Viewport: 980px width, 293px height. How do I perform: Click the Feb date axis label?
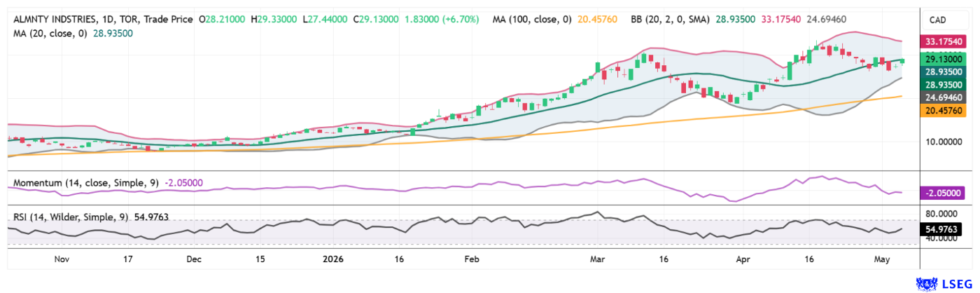coord(471,259)
